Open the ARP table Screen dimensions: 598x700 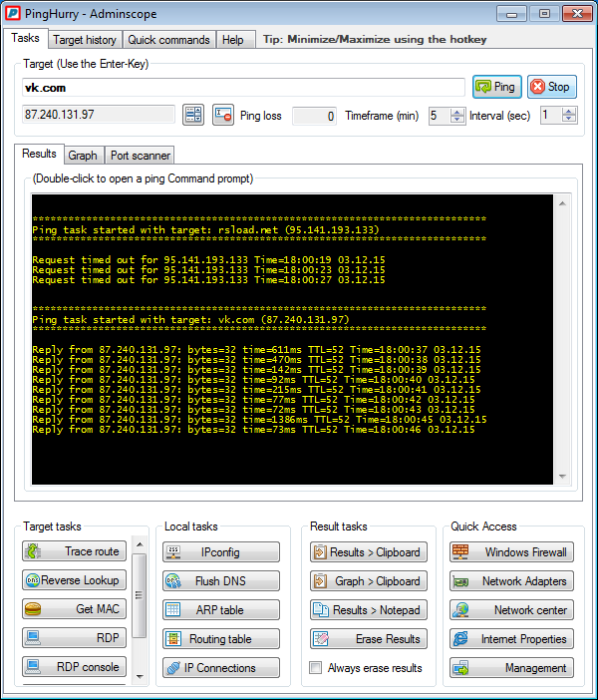tap(220, 610)
